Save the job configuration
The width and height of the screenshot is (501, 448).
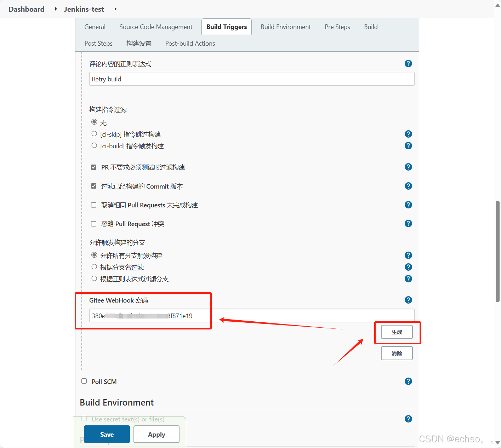pyautogui.click(x=107, y=434)
